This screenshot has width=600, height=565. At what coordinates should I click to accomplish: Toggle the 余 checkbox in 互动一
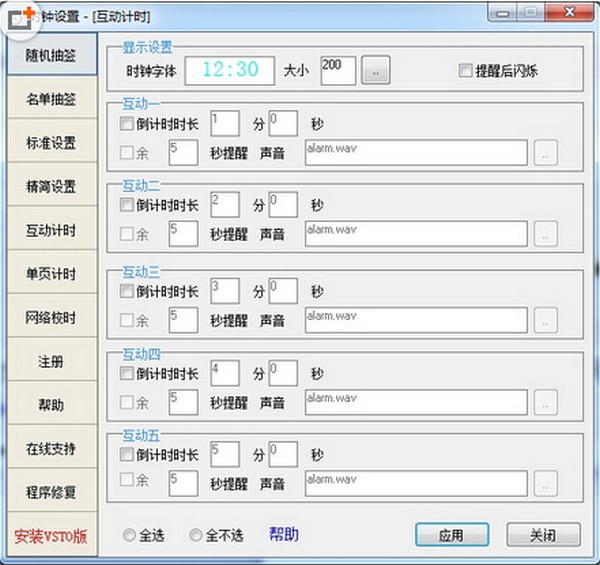click(126, 153)
